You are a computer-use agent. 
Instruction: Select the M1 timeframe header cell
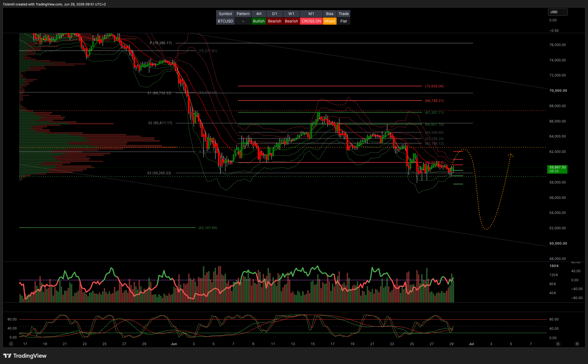pyautogui.click(x=311, y=14)
